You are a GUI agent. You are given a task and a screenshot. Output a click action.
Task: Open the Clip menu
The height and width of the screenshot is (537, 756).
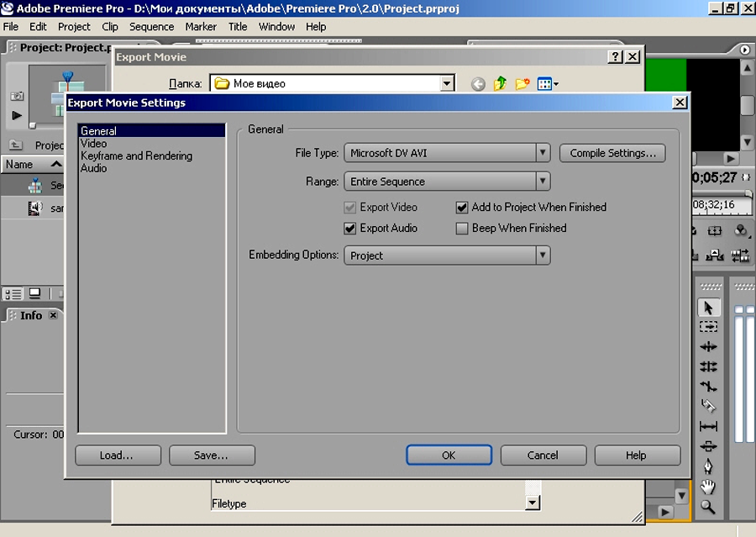[x=110, y=27]
